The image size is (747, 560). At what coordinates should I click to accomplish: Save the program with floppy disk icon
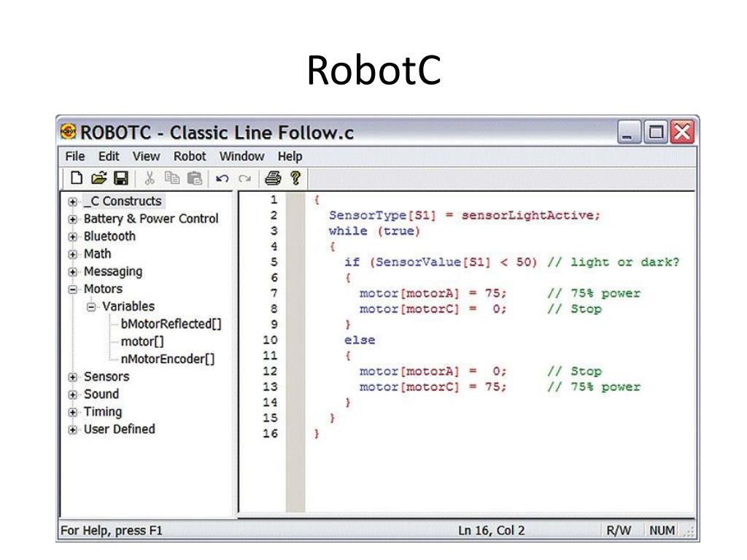[x=121, y=178]
